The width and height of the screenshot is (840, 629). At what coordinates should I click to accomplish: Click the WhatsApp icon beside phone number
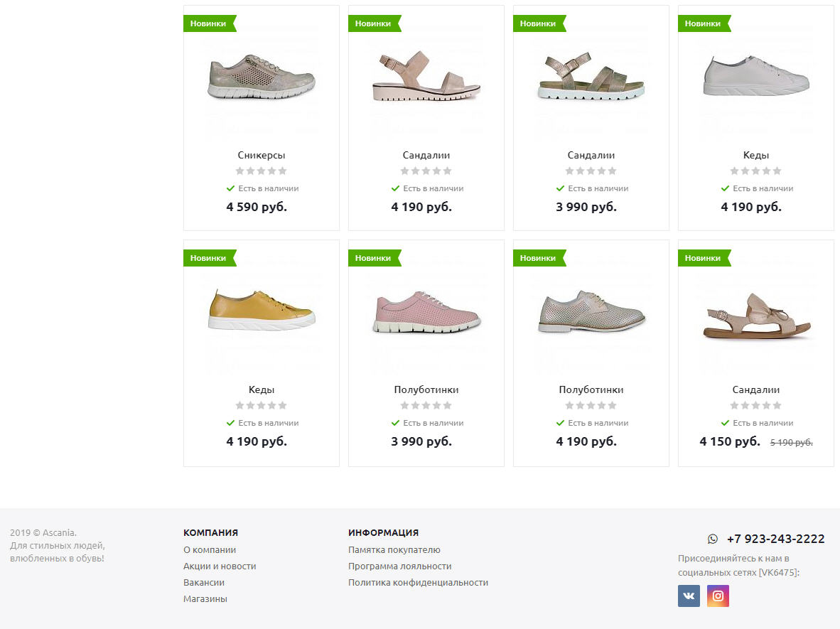[x=713, y=539]
